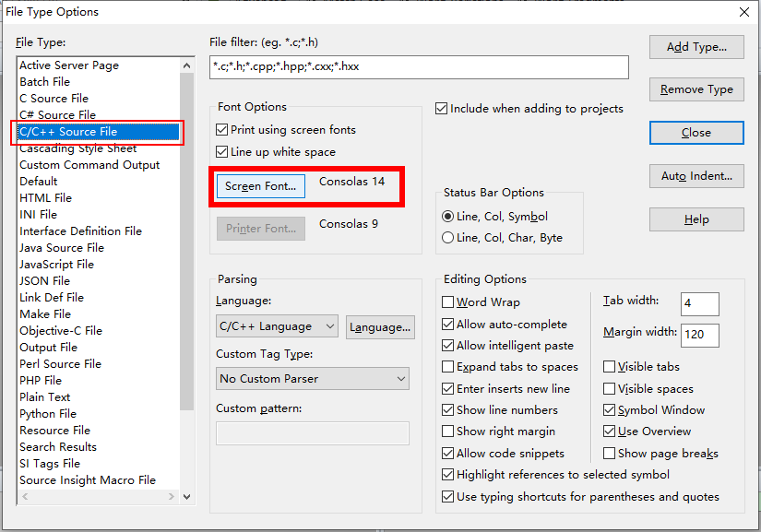Open the Language selection dialog
The image size is (761, 532).
click(378, 326)
